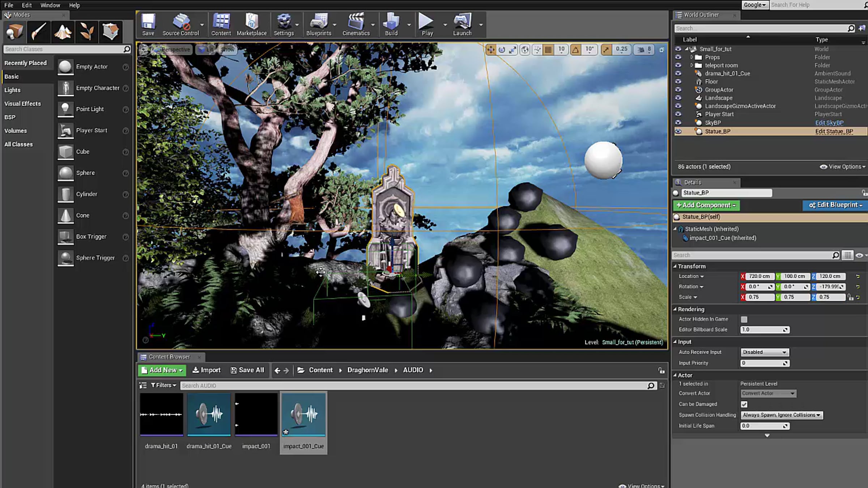Open the Spawn Collision Handling dropdown

pyautogui.click(x=782, y=415)
